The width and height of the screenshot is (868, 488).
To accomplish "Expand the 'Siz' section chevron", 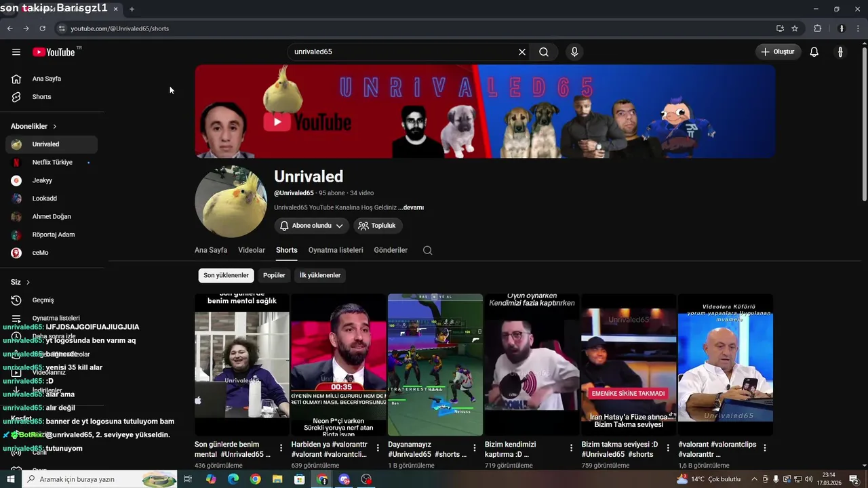I will click(28, 283).
